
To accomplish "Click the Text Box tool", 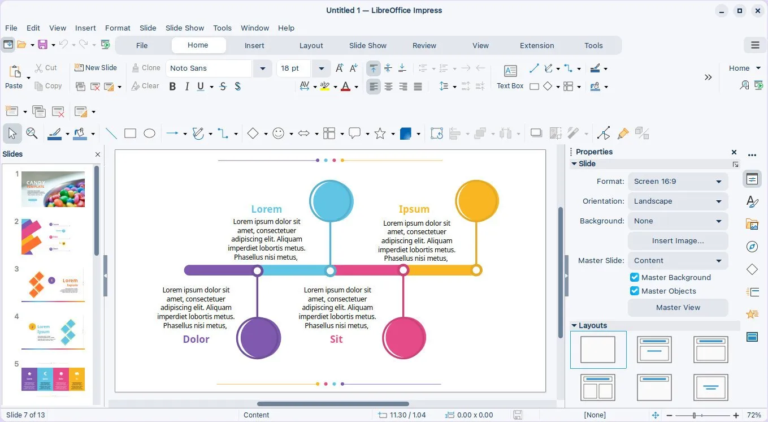I will tap(510, 77).
